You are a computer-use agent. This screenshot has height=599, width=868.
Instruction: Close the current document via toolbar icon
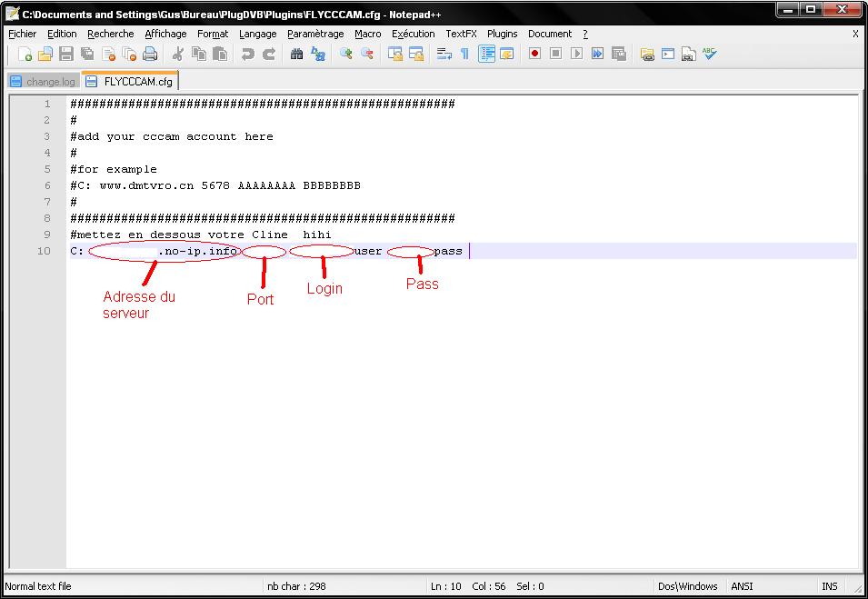[108, 54]
